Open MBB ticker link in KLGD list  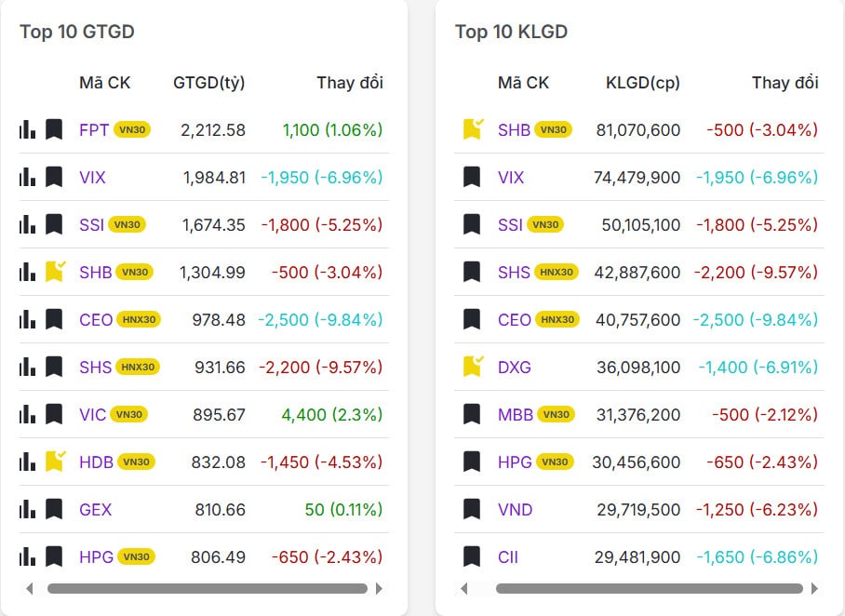point(515,414)
